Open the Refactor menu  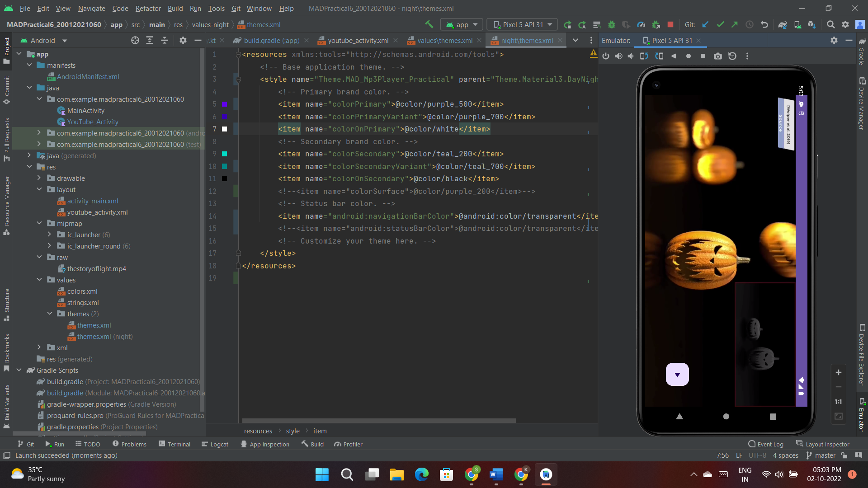[x=148, y=8]
